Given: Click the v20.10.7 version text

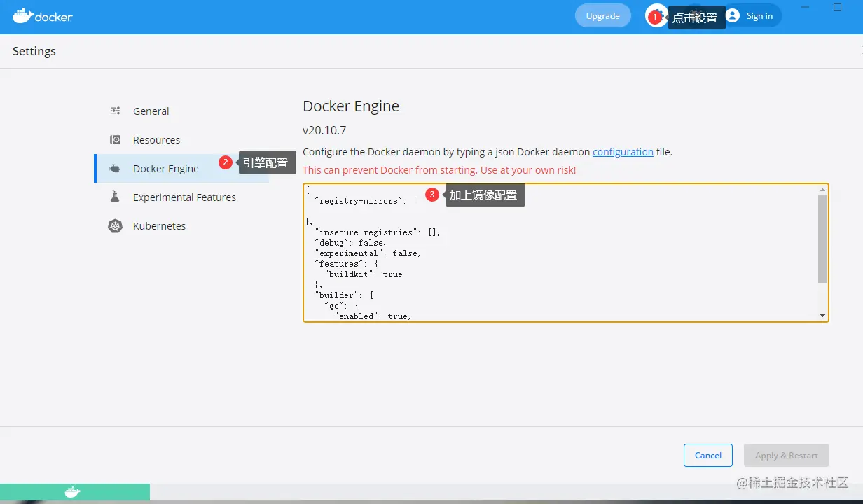Looking at the screenshot, I should pos(324,130).
